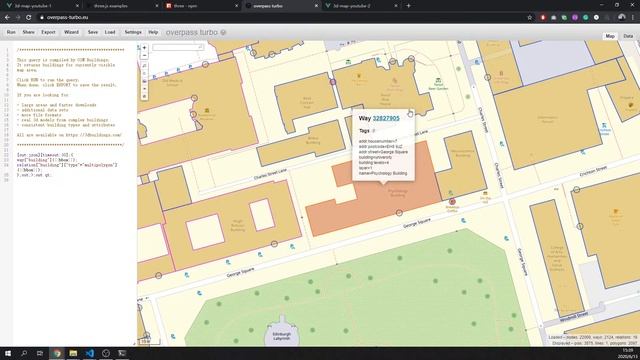Go back to the previous page
Image resolution: width=640 pixels, height=360 pixels.
click(7, 18)
